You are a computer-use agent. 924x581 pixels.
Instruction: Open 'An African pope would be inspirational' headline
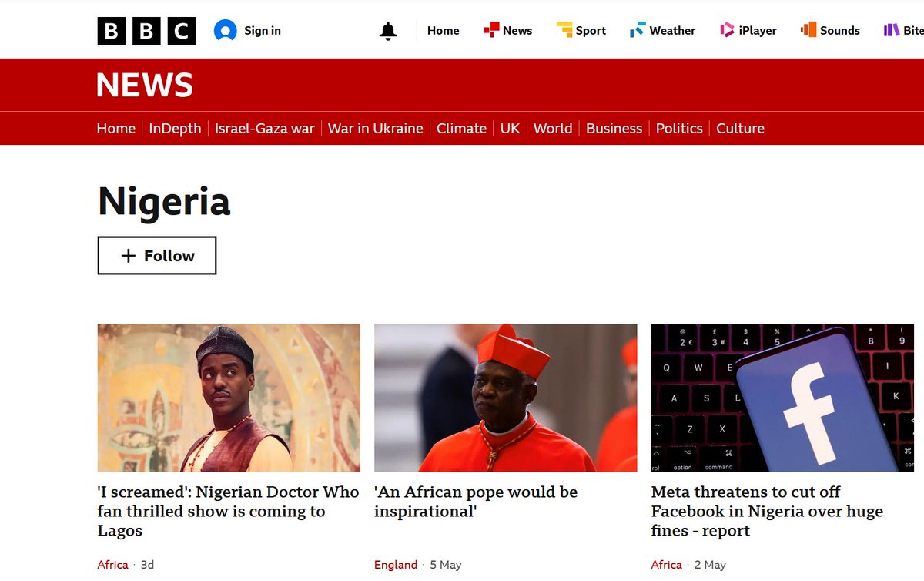click(x=476, y=502)
